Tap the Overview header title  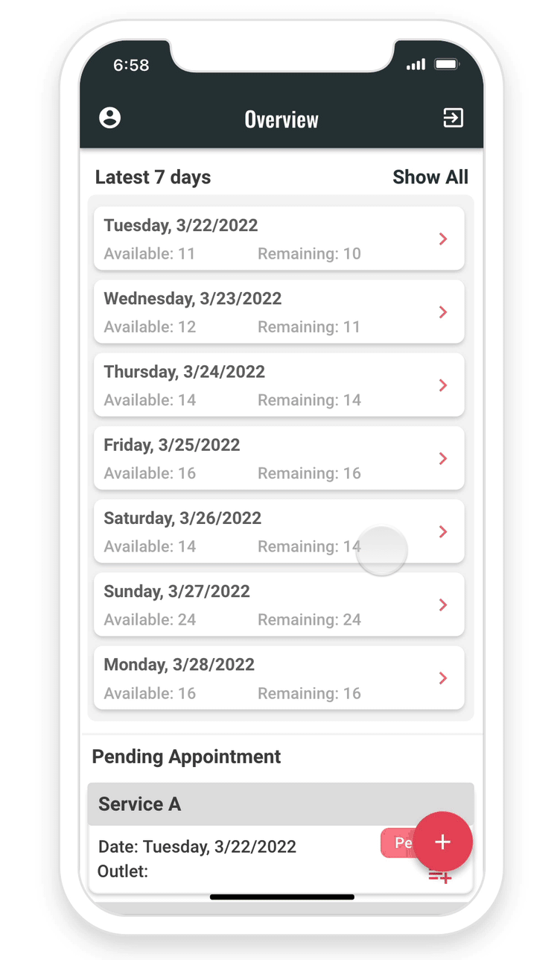[281, 119]
